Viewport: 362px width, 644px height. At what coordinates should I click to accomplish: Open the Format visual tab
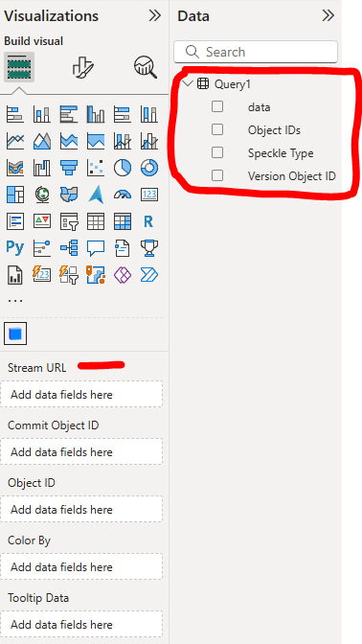coord(82,67)
